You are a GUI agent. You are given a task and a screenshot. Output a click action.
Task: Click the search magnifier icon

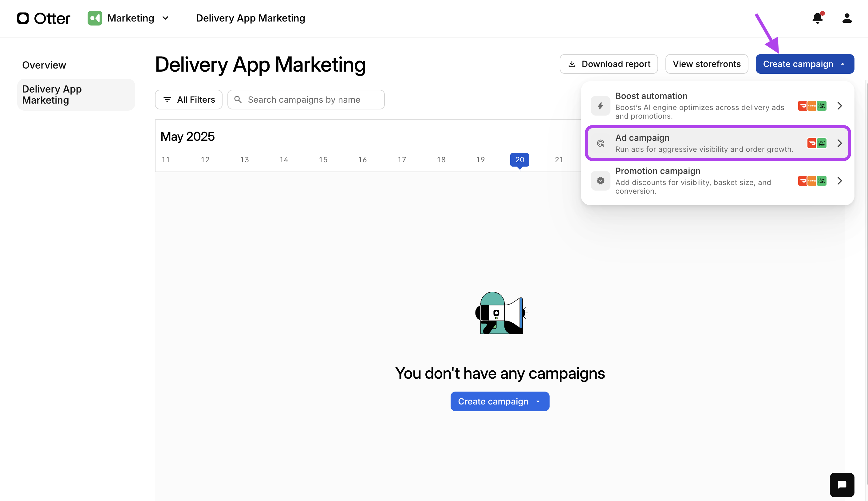pos(238,100)
